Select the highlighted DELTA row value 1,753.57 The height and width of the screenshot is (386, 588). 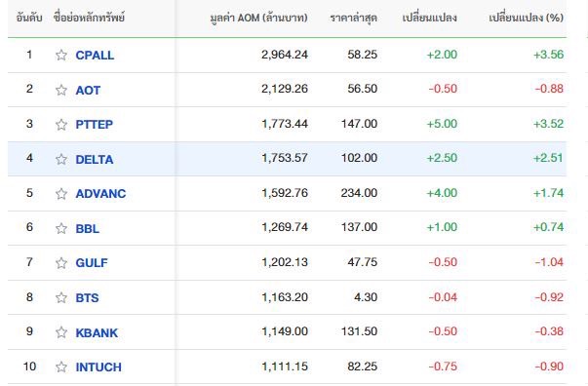click(x=285, y=158)
